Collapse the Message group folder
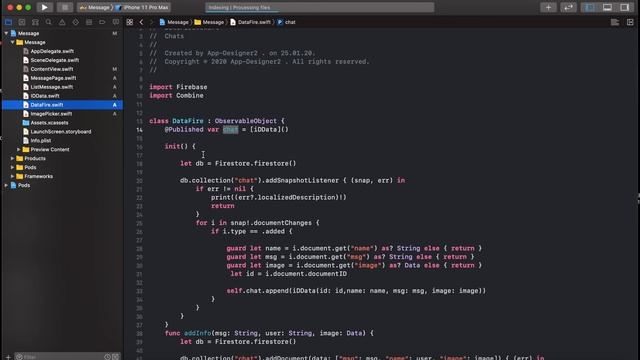The image size is (640, 360). 13,42
